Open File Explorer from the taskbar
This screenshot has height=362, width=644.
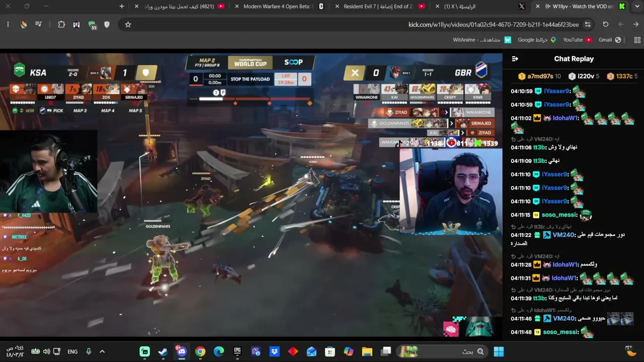click(367, 351)
